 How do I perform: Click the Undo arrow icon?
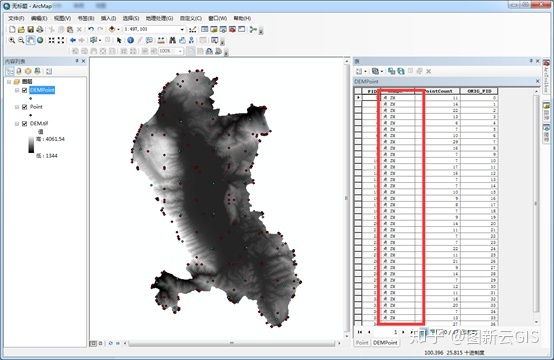click(x=91, y=29)
